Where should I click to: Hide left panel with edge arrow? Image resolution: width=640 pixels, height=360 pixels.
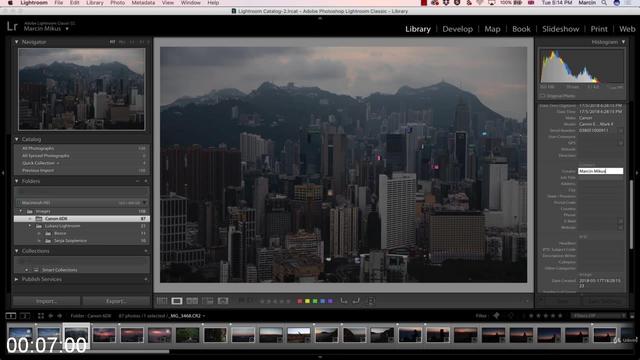pyautogui.click(x=3, y=173)
